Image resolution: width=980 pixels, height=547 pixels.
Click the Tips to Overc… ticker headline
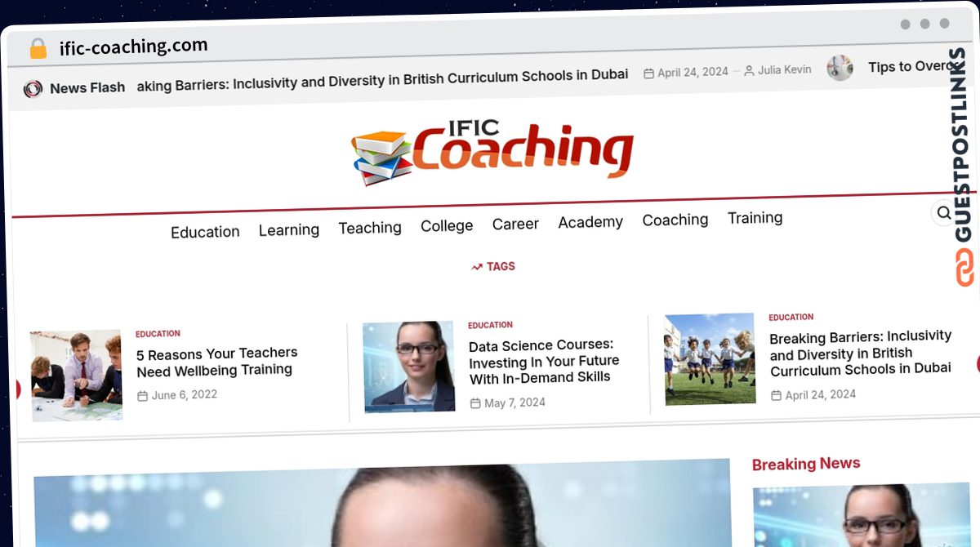click(912, 67)
